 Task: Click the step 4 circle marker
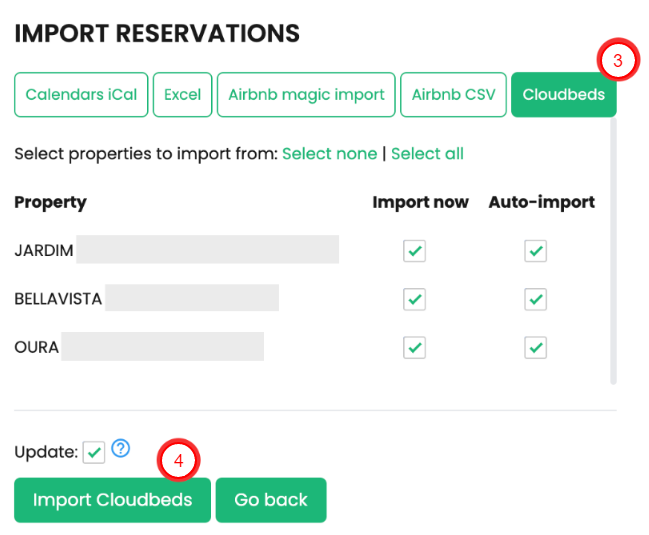(x=179, y=462)
